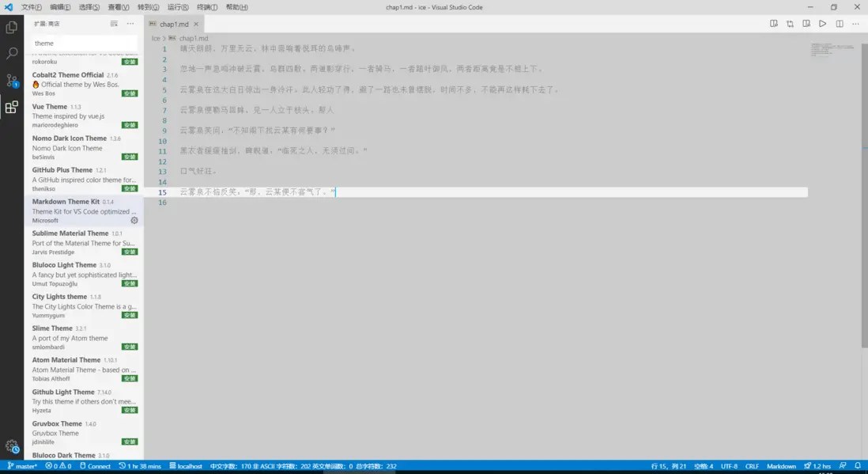Install Sublime Material Theme extension
Image resolution: width=868 pixels, height=474 pixels.
pyautogui.click(x=130, y=252)
